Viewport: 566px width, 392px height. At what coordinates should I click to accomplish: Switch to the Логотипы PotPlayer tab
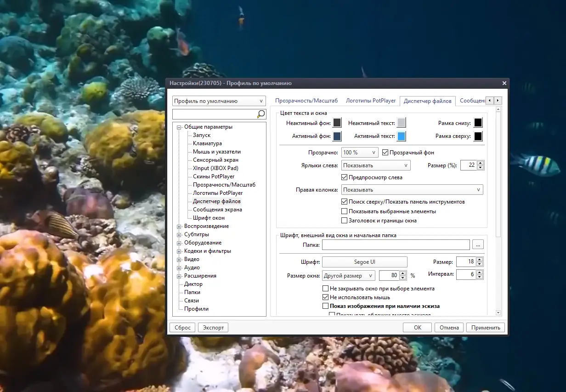tap(370, 101)
